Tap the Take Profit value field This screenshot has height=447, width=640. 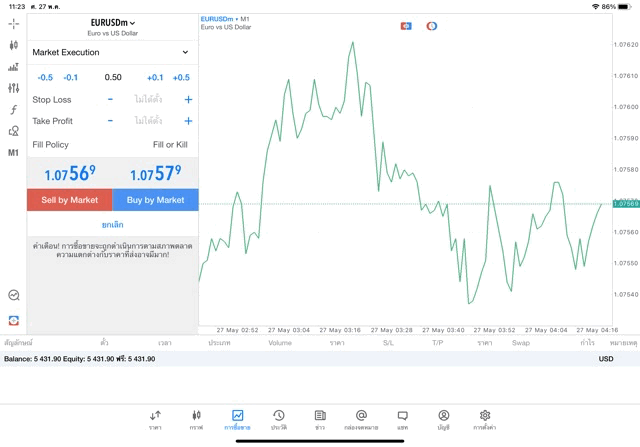pyautogui.click(x=149, y=121)
